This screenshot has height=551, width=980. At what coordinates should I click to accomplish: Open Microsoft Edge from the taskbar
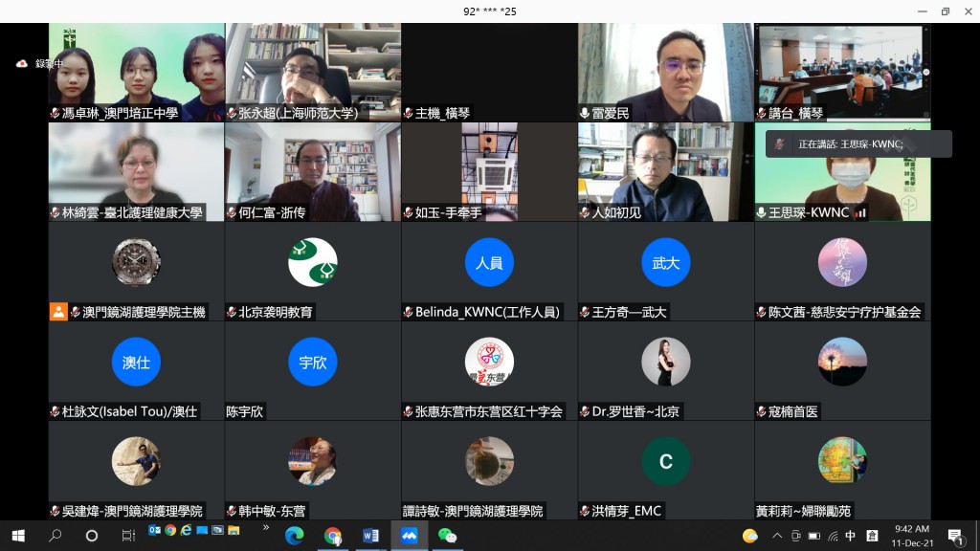click(x=294, y=536)
